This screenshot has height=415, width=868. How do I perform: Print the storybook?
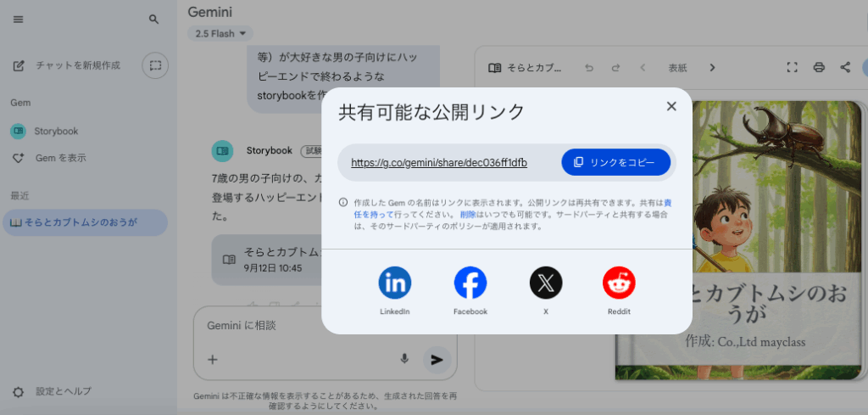pyautogui.click(x=819, y=68)
